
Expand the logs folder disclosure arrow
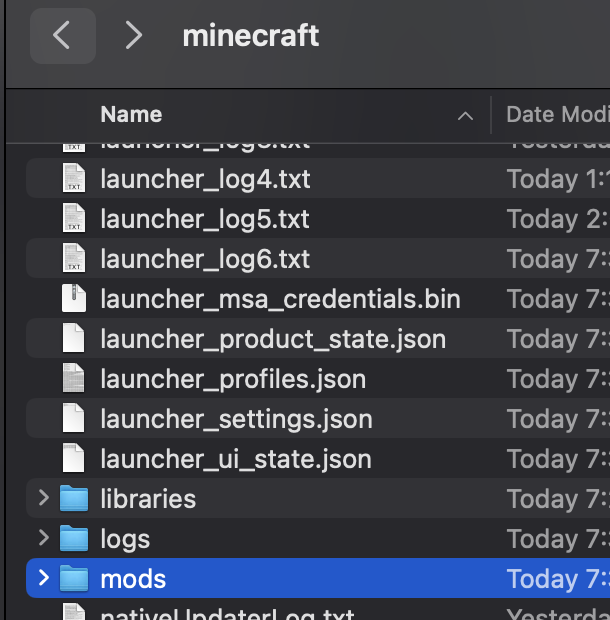[x=44, y=538]
